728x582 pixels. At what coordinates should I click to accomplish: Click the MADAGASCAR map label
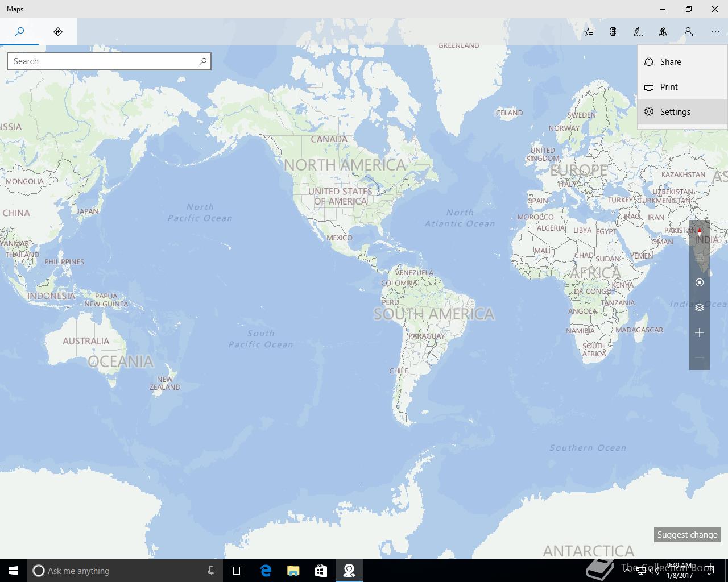(639, 330)
